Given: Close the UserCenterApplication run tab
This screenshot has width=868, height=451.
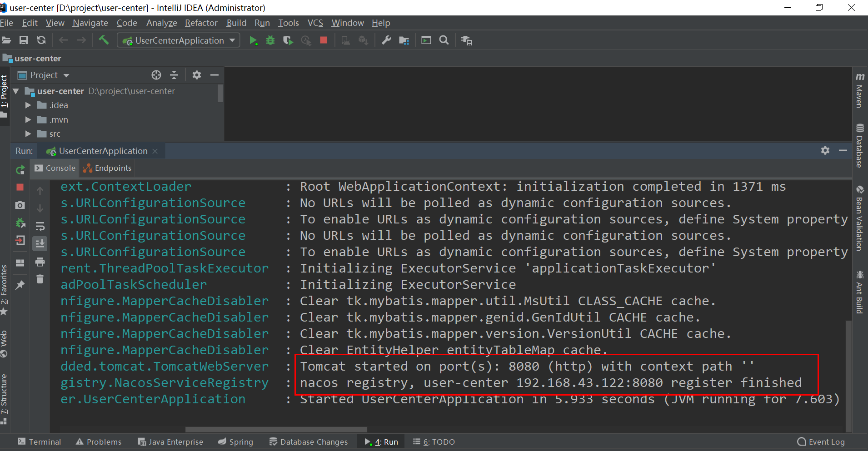Looking at the screenshot, I should coord(155,151).
